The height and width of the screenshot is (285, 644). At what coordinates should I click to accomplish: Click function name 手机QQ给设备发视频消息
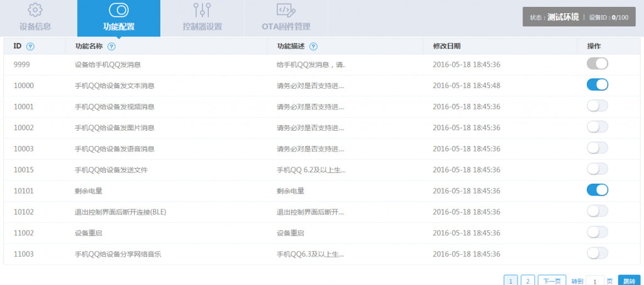[114, 107]
